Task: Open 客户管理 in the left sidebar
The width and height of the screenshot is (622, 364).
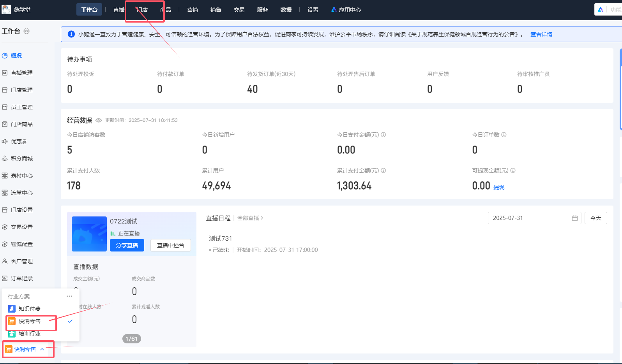Action: point(21,261)
